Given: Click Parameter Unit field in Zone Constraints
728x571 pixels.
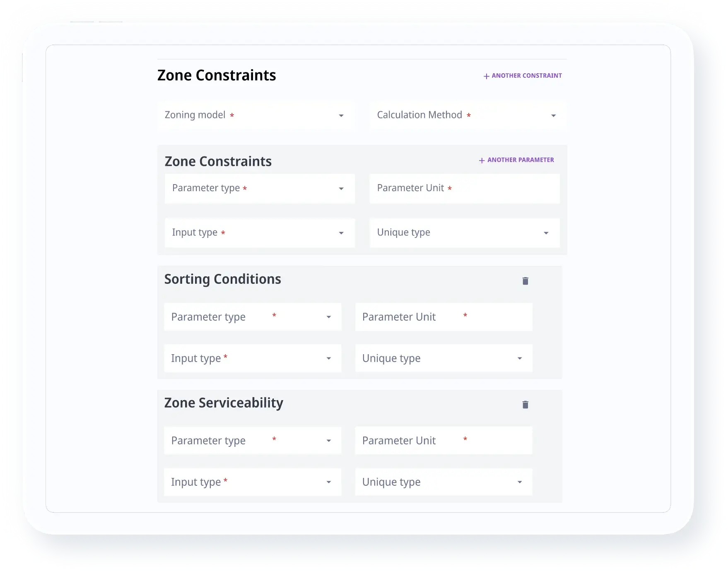Looking at the screenshot, I should (464, 189).
